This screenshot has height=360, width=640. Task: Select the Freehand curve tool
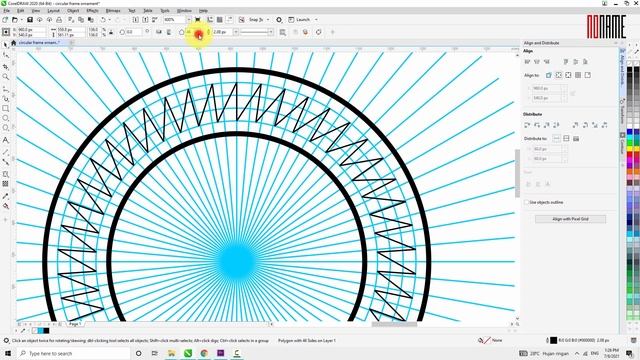[5, 89]
